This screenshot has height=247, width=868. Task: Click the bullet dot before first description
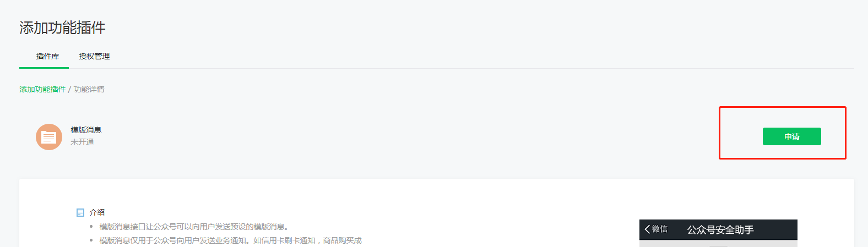pos(91,227)
